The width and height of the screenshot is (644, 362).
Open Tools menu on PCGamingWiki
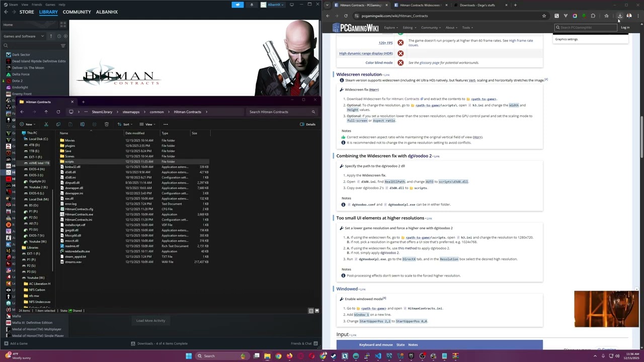point(467,28)
